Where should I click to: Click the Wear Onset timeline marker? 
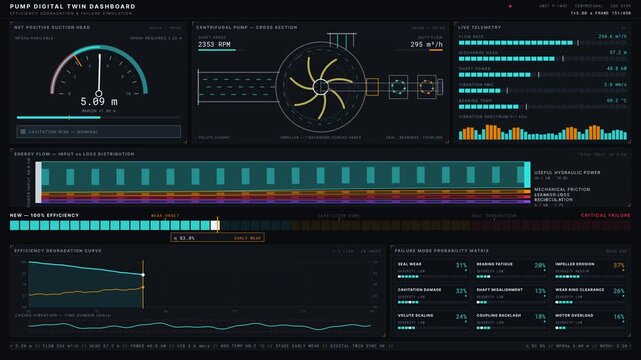point(165,215)
